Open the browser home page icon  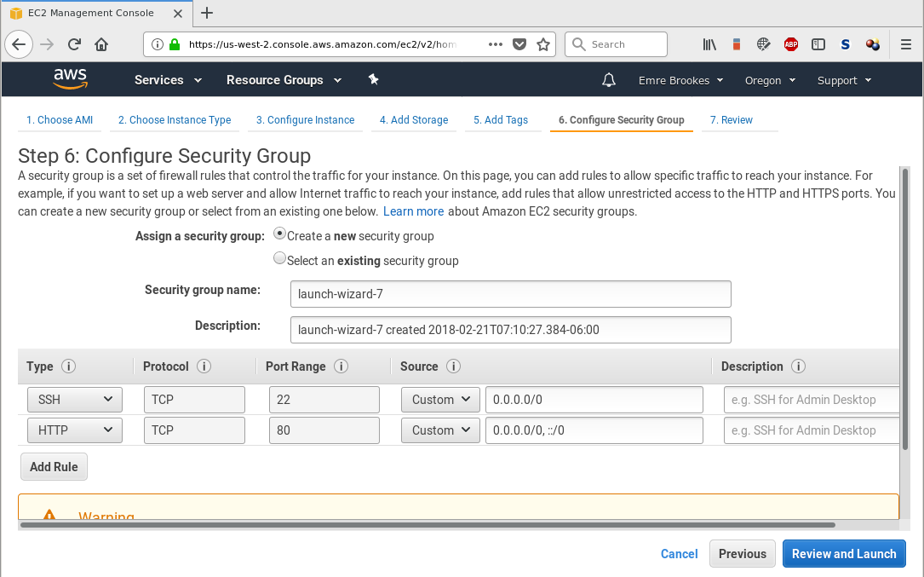101,44
